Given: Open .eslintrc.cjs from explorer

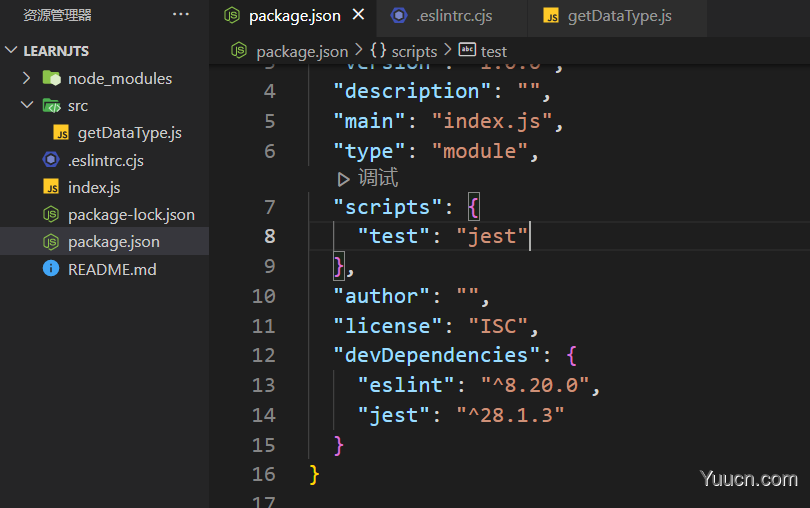Looking at the screenshot, I should [106, 161].
